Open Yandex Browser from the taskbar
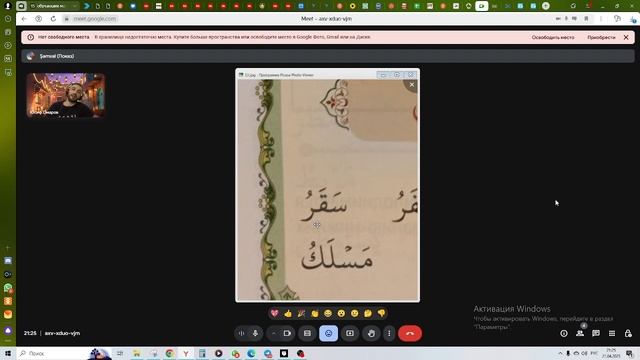This screenshot has width=640, height=360. [186, 353]
